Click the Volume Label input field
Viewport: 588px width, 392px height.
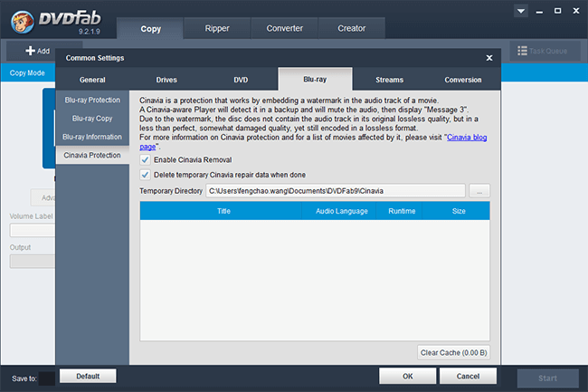pos(33,230)
